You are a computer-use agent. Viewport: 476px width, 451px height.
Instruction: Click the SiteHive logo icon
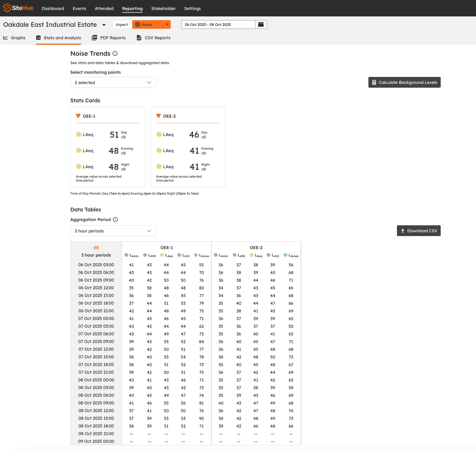click(x=7, y=8)
